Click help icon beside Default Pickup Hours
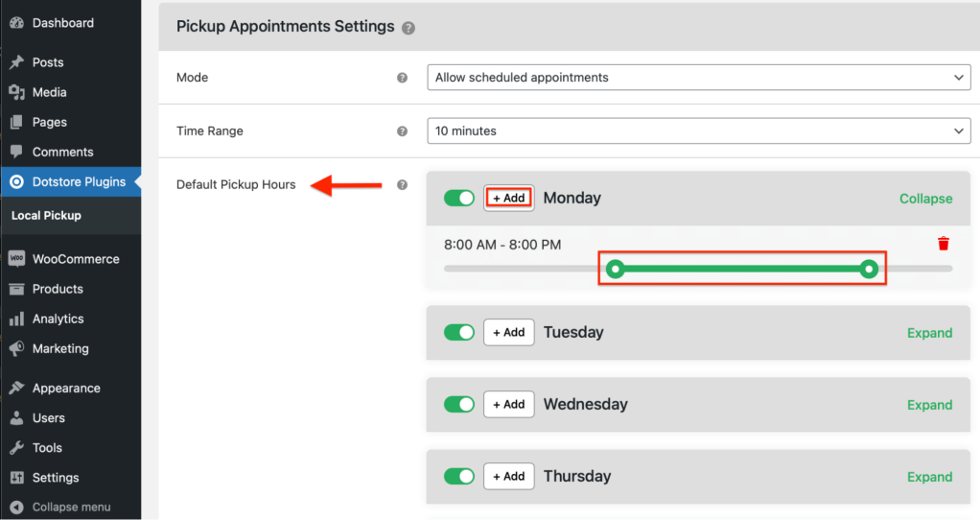Image resolution: width=980 pixels, height=520 pixels. (403, 185)
